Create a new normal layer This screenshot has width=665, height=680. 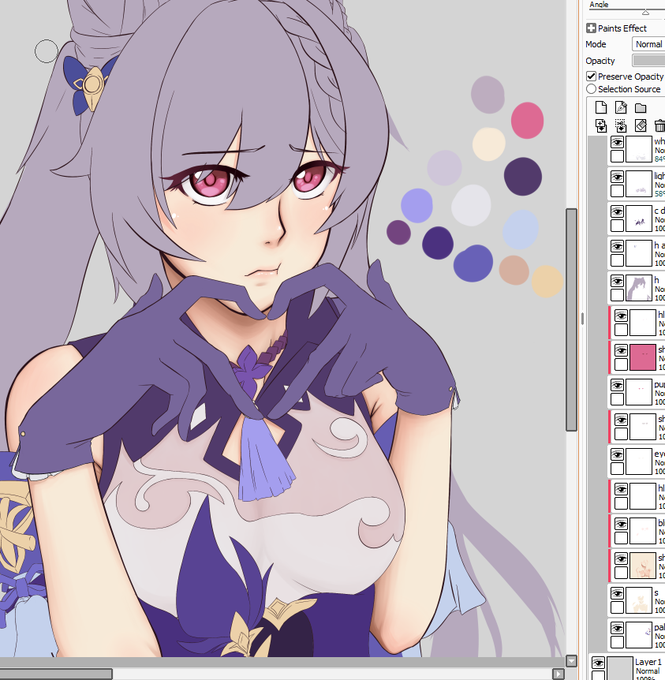point(601,107)
